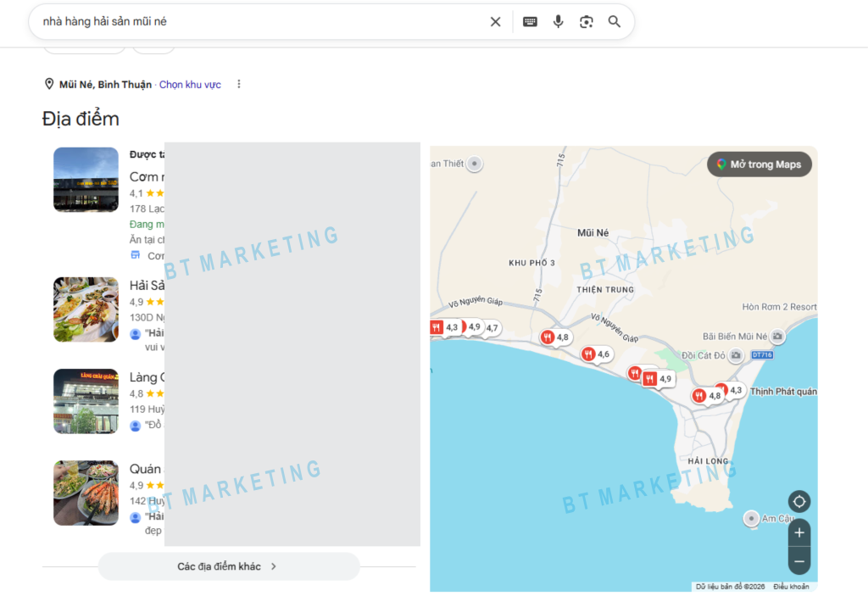Click the '178 Lạc' address of Cơm listing
The height and width of the screenshot is (613, 868).
point(147,209)
